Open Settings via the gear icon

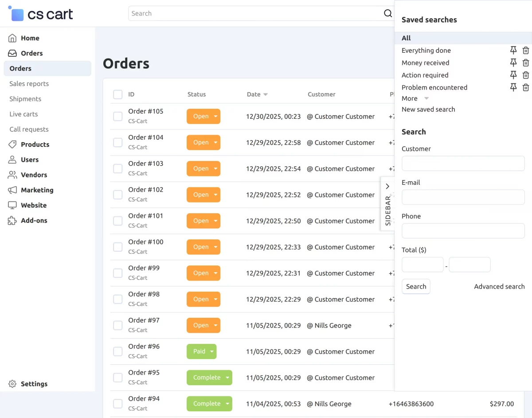12,384
